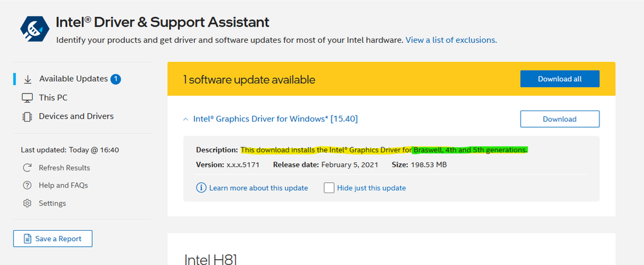Click the Settings gear icon
Image resolution: width=644 pixels, height=265 pixels.
pyautogui.click(x=27, y=204)
